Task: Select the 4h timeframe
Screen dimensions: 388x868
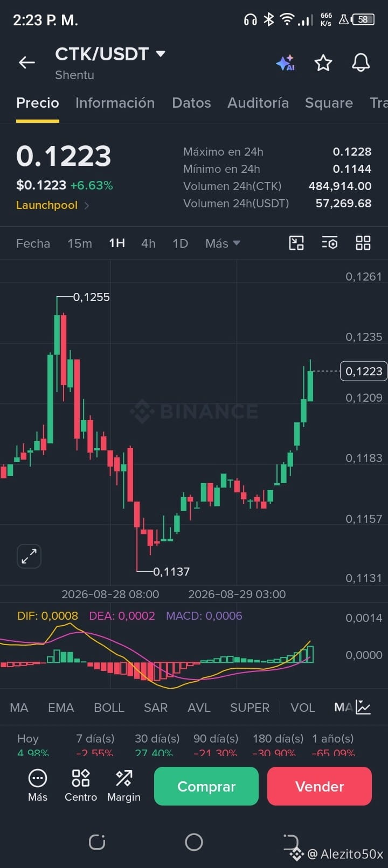Action: (148, 243)
